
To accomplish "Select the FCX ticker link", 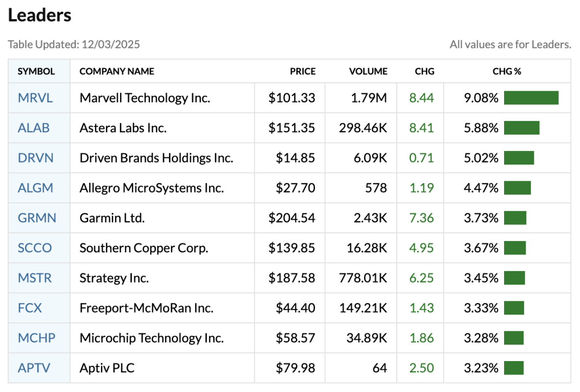I will click(x=30, y=308).
